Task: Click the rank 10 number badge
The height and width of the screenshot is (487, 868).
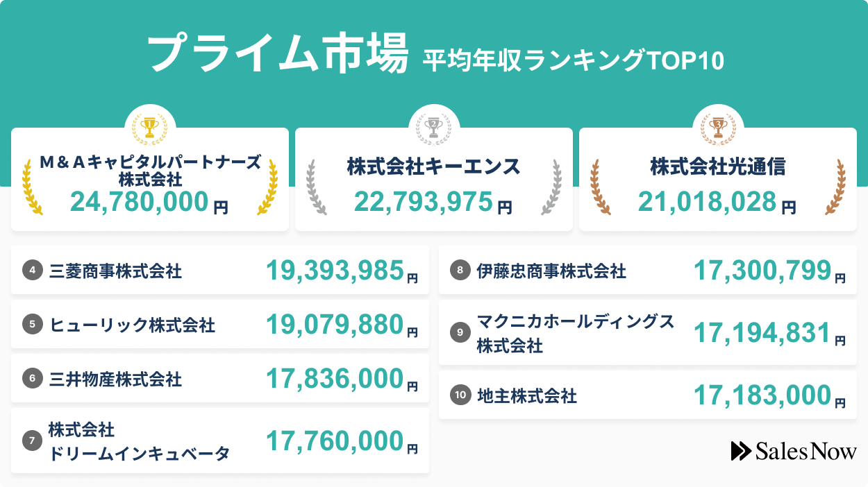Action: pos(460,396)
